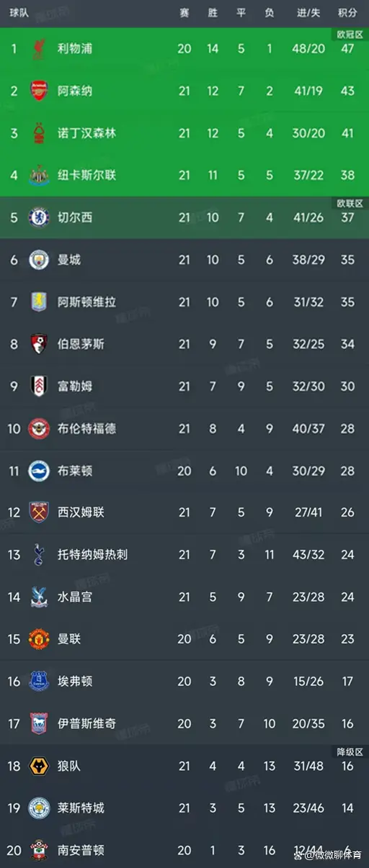Viewport: 369px width, 868px height.
Task: Sort by the 积分 column header
Action: point(347,13)
